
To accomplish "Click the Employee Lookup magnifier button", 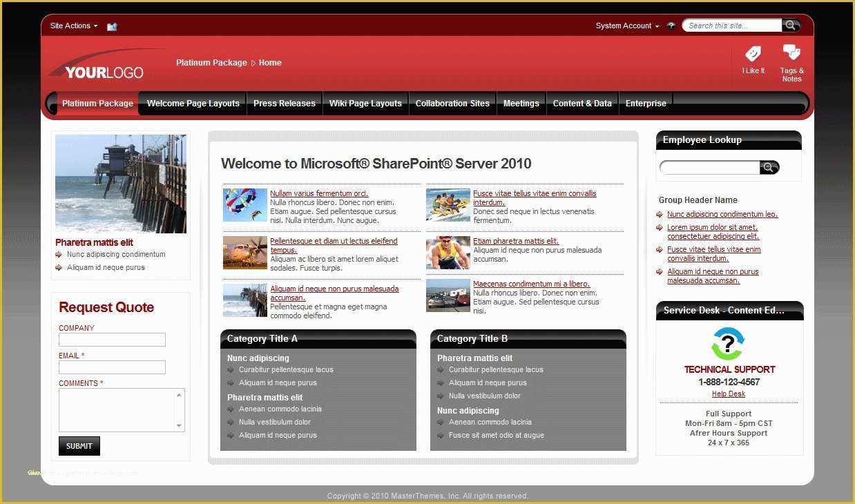I will click(x=770, y=168).
